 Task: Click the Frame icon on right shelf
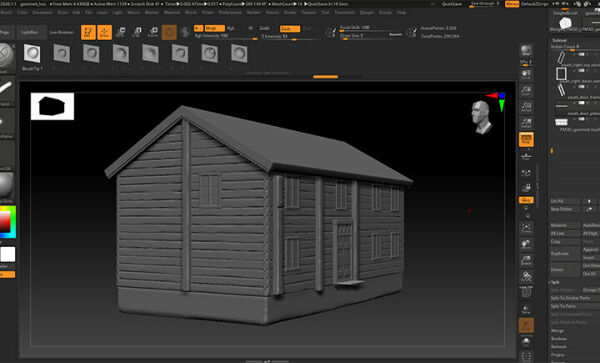(x=526, y=228)
